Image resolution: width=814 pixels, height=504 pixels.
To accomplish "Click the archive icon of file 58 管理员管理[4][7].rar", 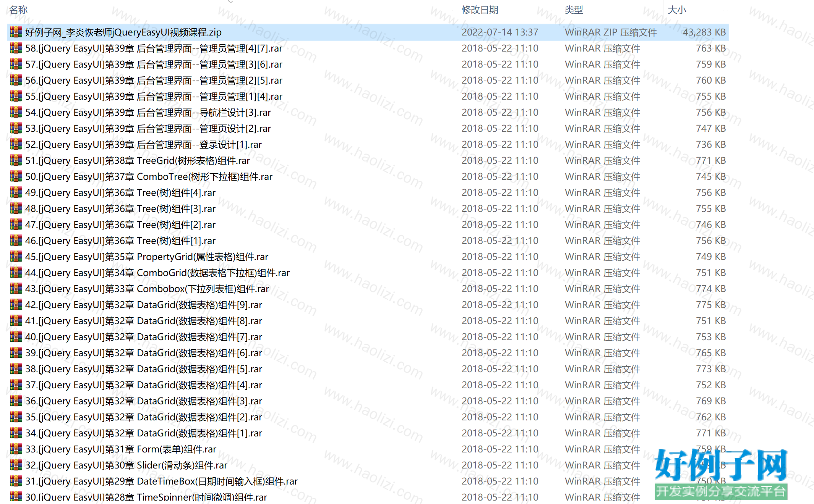I will click(16, 48).
